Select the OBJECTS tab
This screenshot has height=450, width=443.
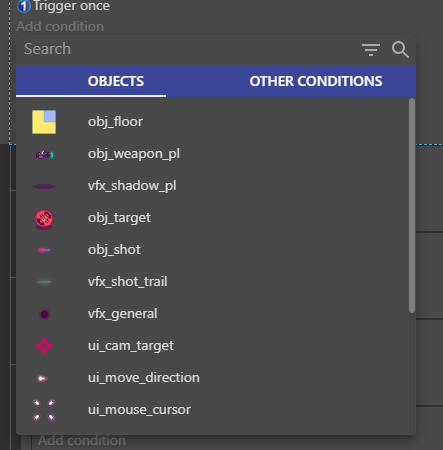[116, 81]
